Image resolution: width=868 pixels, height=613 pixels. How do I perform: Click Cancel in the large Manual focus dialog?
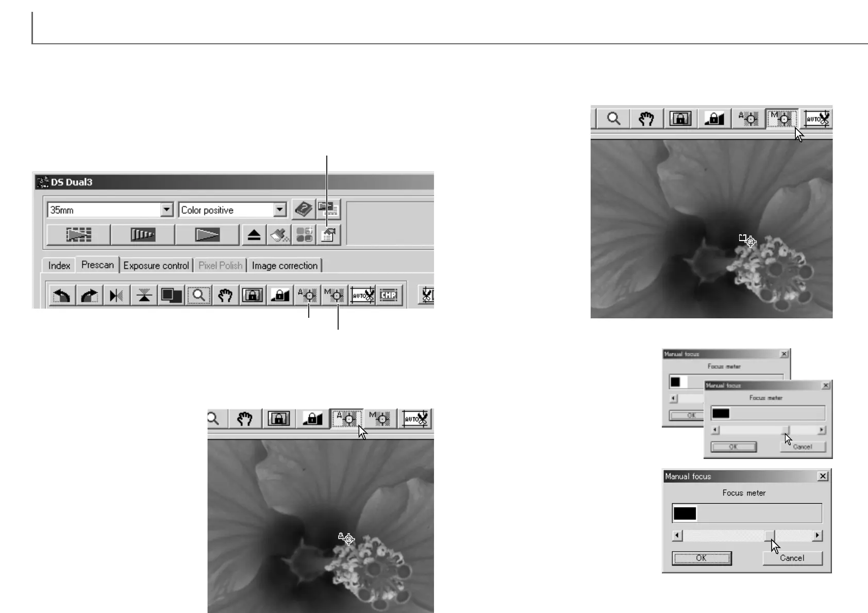tap(792, 558)
